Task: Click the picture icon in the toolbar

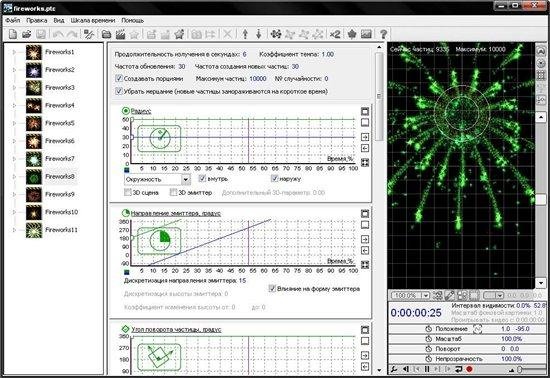Action: pos(366,34)
